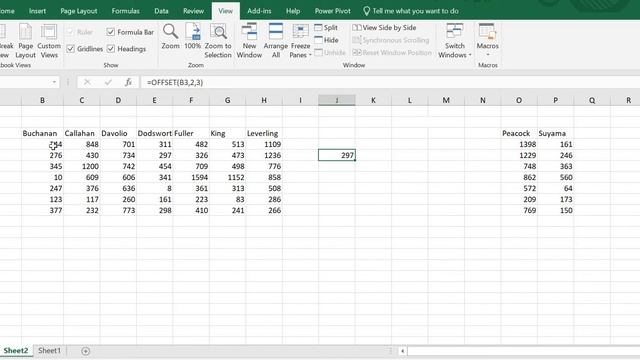Set zoom to 100%

pos(192,37)
